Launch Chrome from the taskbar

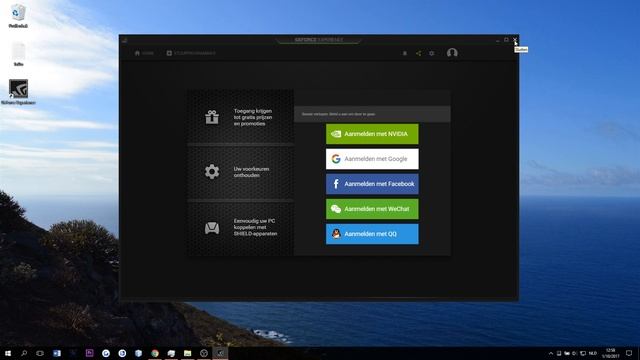[155, 353]
